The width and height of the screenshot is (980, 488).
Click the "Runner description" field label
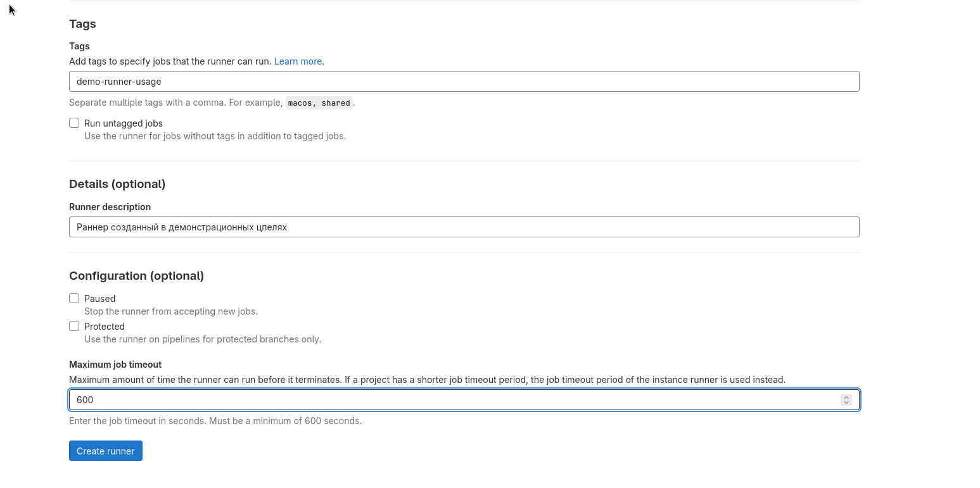click(110, 207)
